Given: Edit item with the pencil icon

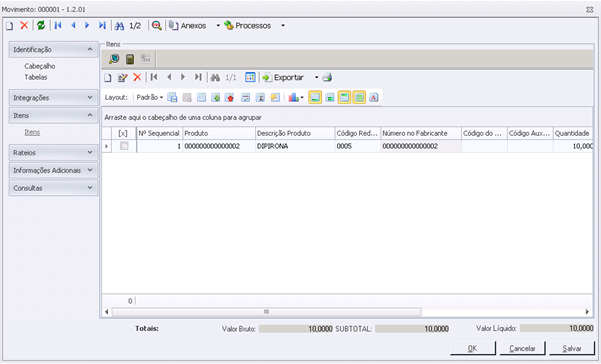Looking at the screenshot, I should 122,78.
